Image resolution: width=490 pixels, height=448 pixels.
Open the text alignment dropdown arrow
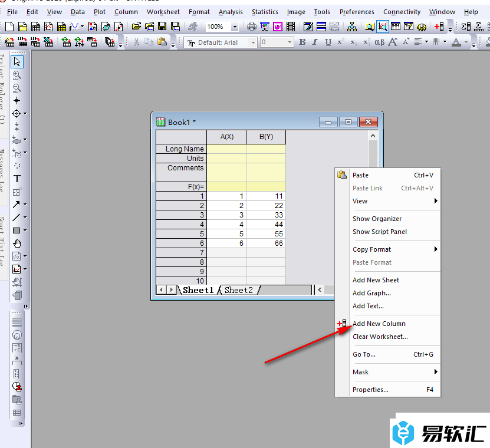coord(426,42)
